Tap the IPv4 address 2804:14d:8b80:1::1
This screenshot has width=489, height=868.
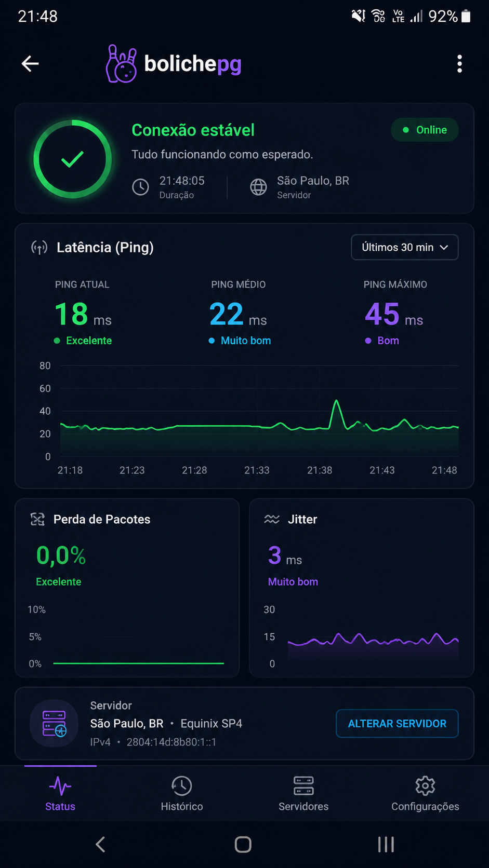(171, 742)
